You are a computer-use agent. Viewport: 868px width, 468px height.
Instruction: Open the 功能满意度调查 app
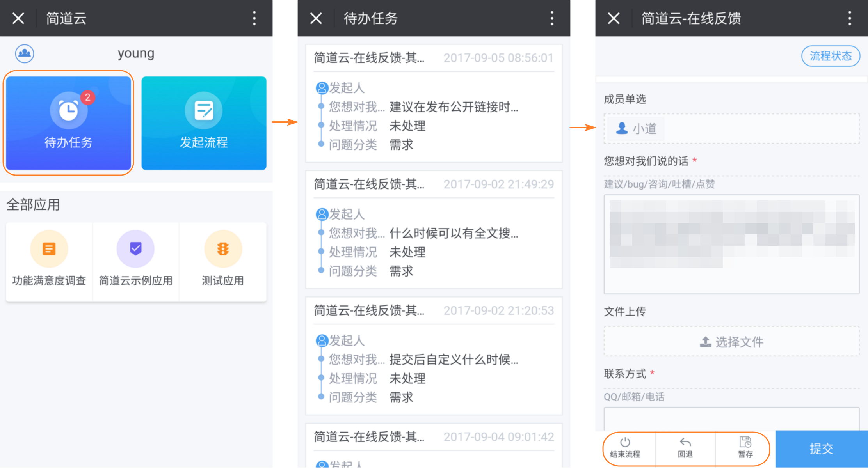coord(49,261)
